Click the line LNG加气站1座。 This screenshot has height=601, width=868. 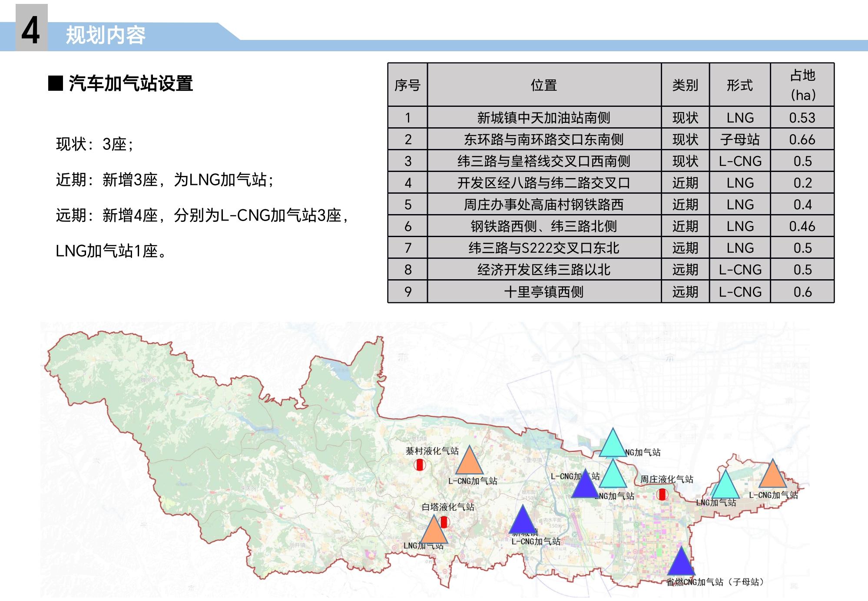pos(111,251)
